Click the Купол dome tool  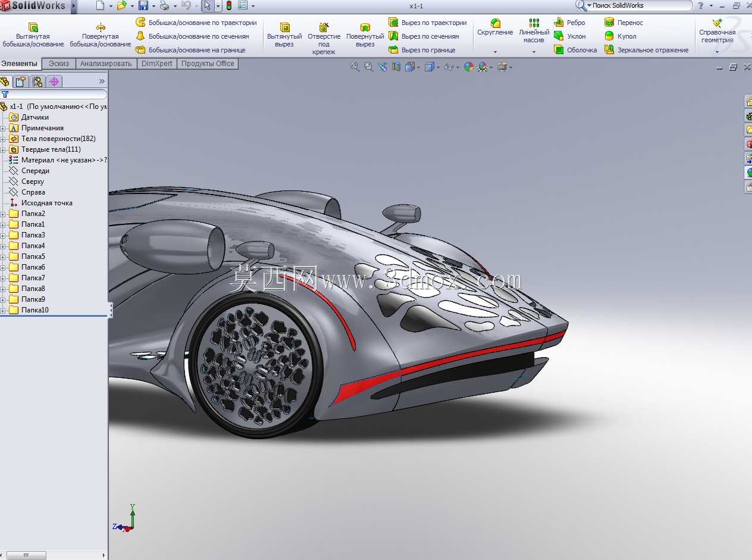pyautogui.click(x=621, y=36)
